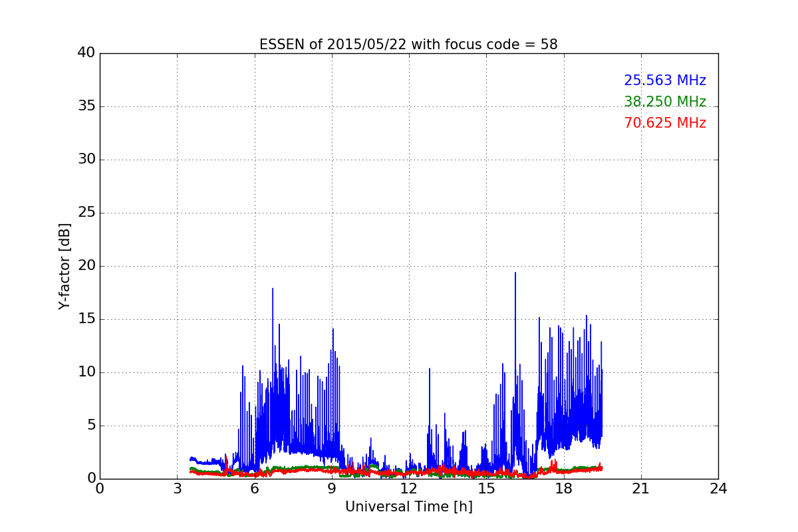Select the red 70.625 MHz legend label

pyautogui.click(x=665, y=123)
